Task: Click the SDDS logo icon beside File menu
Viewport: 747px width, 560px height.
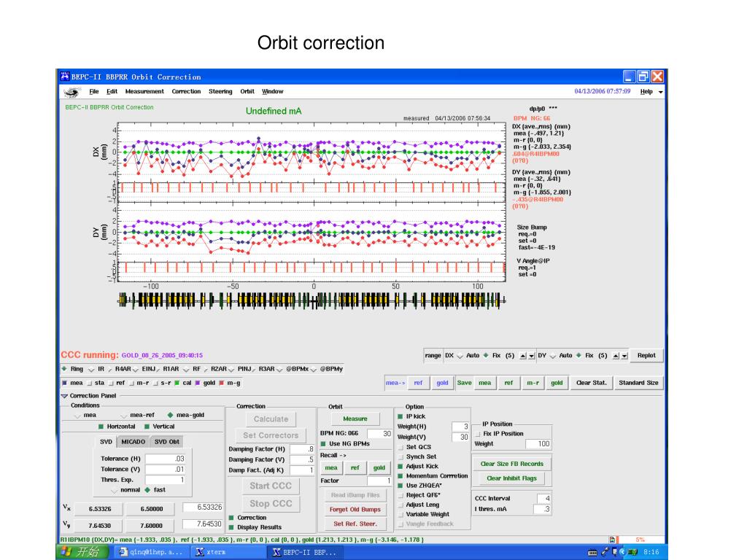Action: click(x=71, y=92)
